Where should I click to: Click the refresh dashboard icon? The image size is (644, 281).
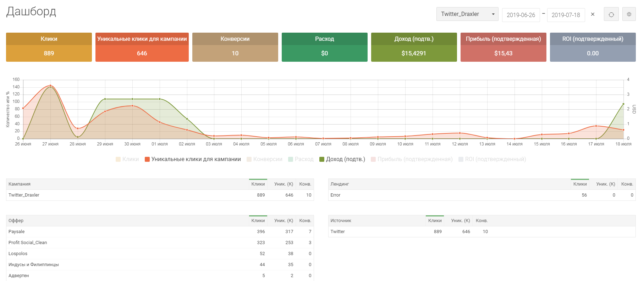611,15
